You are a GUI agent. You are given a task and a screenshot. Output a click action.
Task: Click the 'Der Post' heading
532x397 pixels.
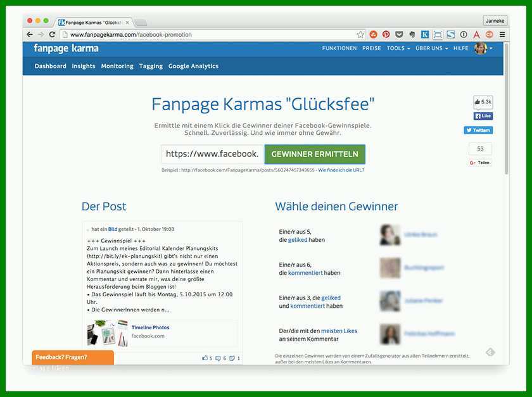(104, 206)
